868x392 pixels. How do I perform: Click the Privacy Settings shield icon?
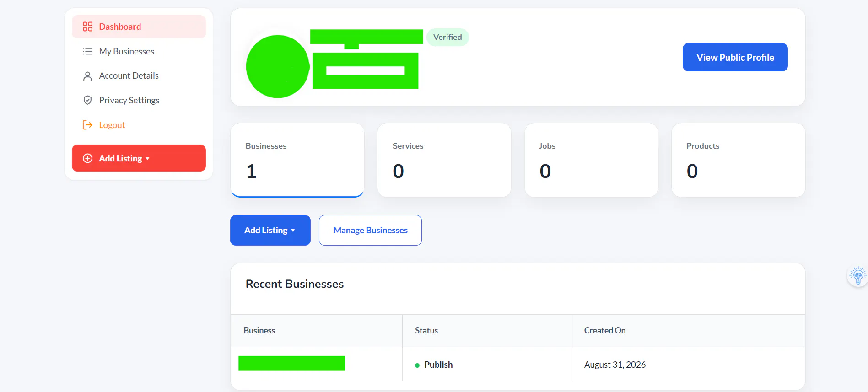click(87, 100)
